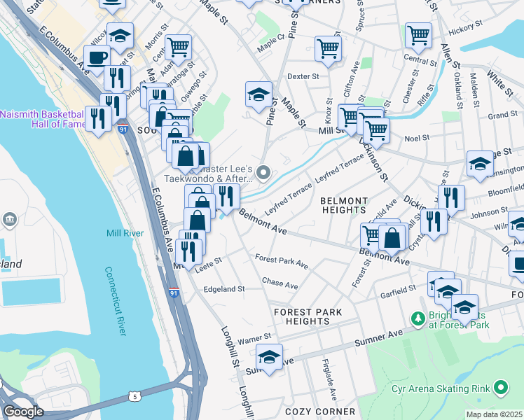524x420 pixels.
Task: Click the Master Lee's Taekwondo location pin
Action: click(x=263, y=174)
